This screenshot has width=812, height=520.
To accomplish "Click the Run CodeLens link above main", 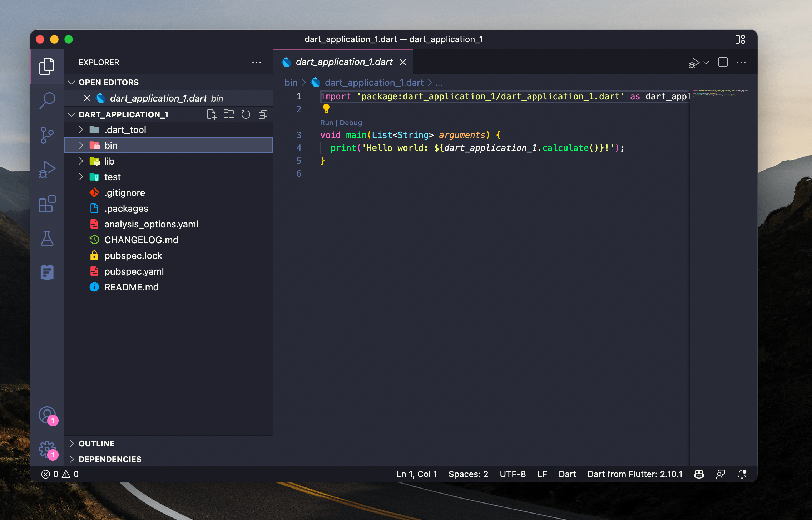I will tap(326, 123).
